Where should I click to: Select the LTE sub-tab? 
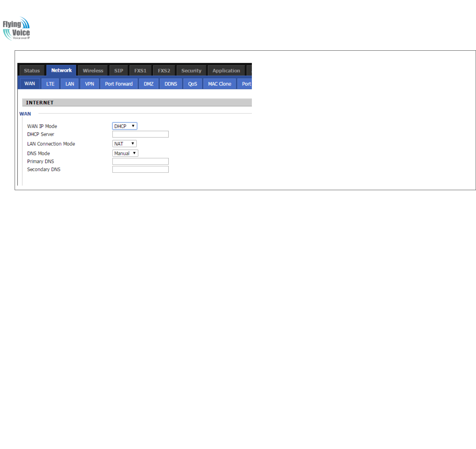pos(50,84)
